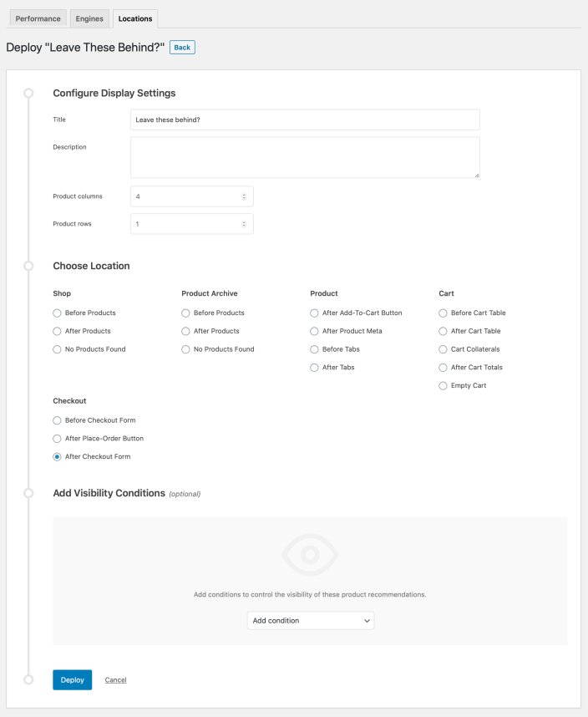
Task: Select After Product Meta radio
Action: [x=314, y=331]
